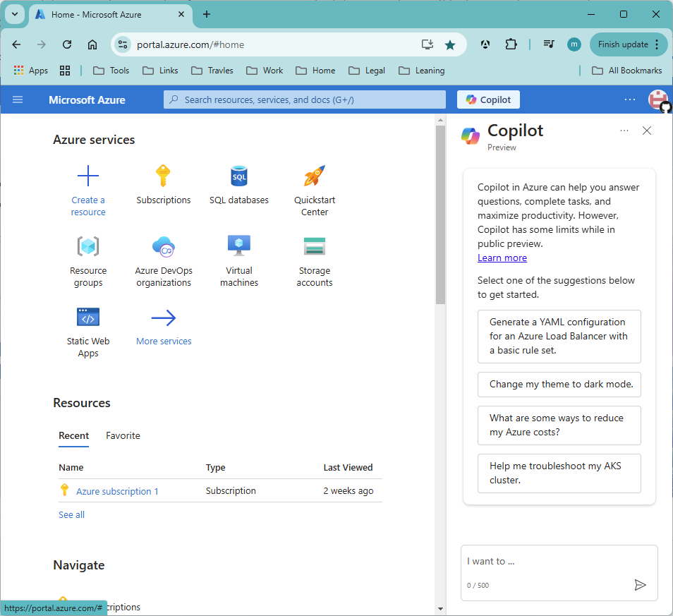Launch the Quickstart Center rocket icon
The height and width of the screenshot is (616, 673).
pyautogui.click(x=315, y=176)
